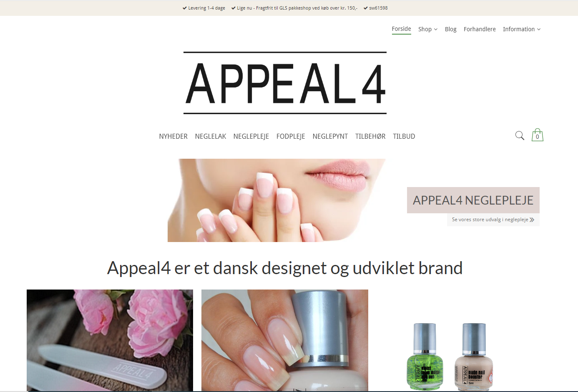Open the Forhandlere page
Viewport: 578px width, 392px height.
pos(480,29)
